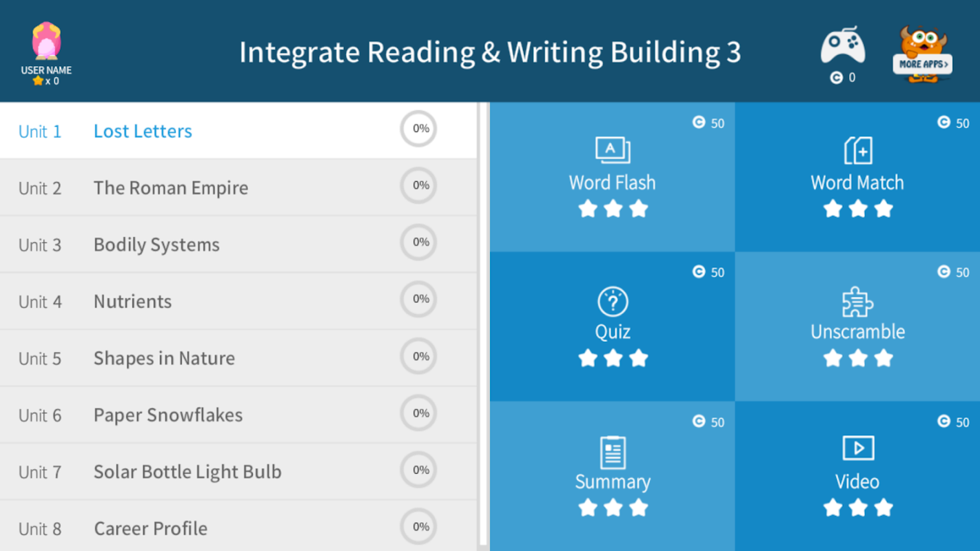Select Unit 1 Lost Letters

(x=143, y=131)
